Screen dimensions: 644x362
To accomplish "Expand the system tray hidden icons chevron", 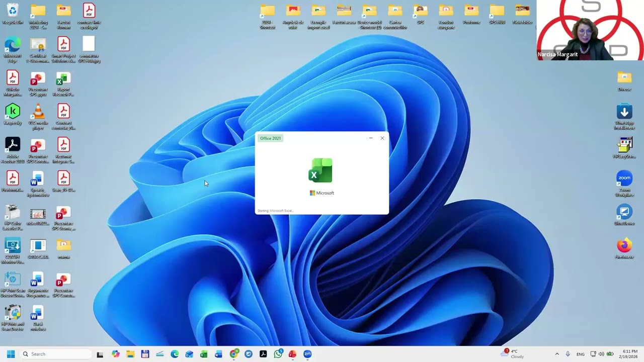I will pyautogui.click(x=556, y=354).
